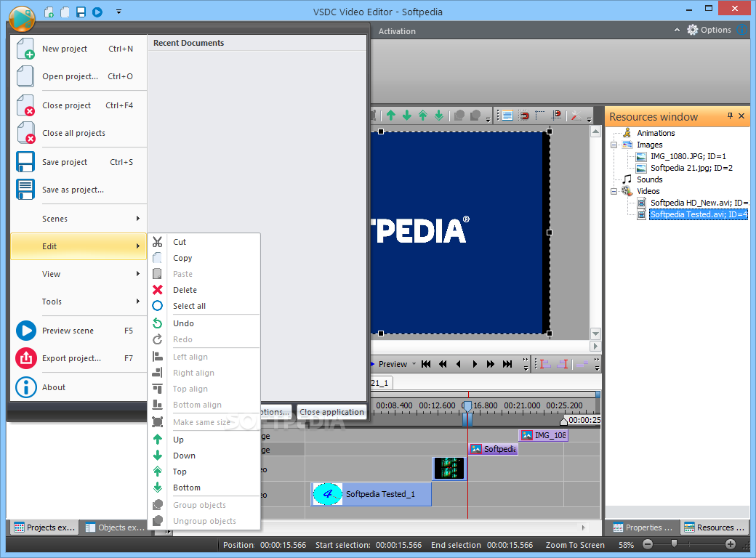Select Softpedia 21.jpg; ID=2 resource
This screenshot has height=558, width=756.
coord(691,168)
